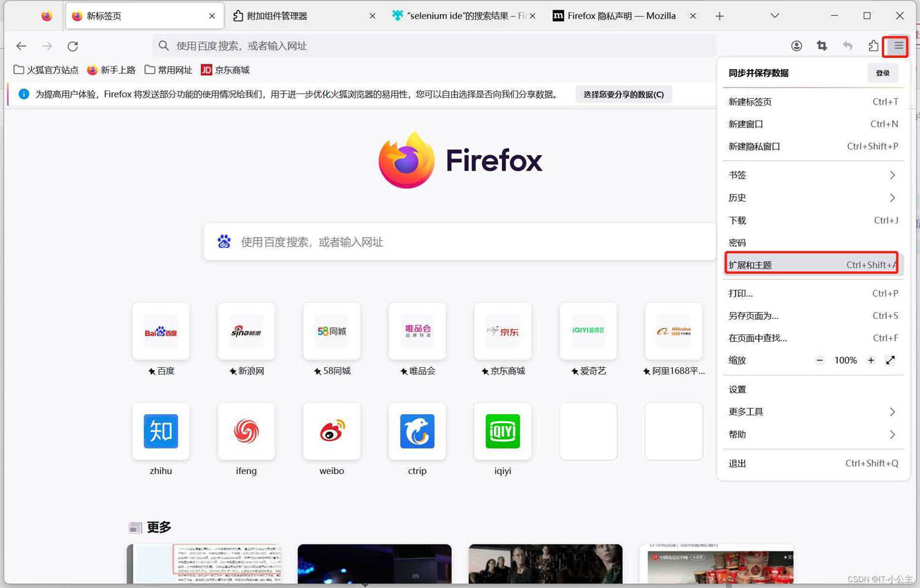
Task: Open the iqiyi green shortcut tile
Action: tap(503, 431)
